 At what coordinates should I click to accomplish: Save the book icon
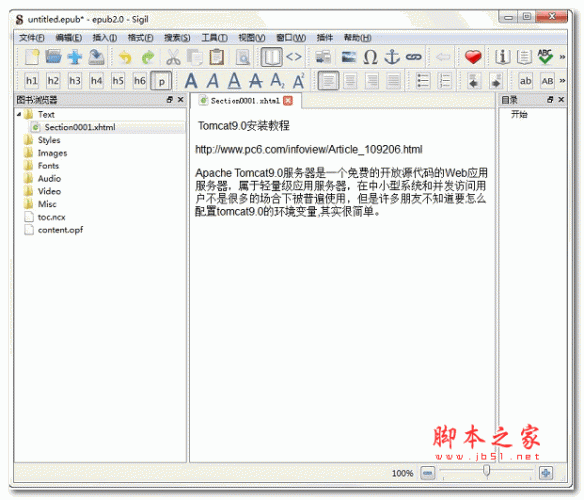point(96,57)
